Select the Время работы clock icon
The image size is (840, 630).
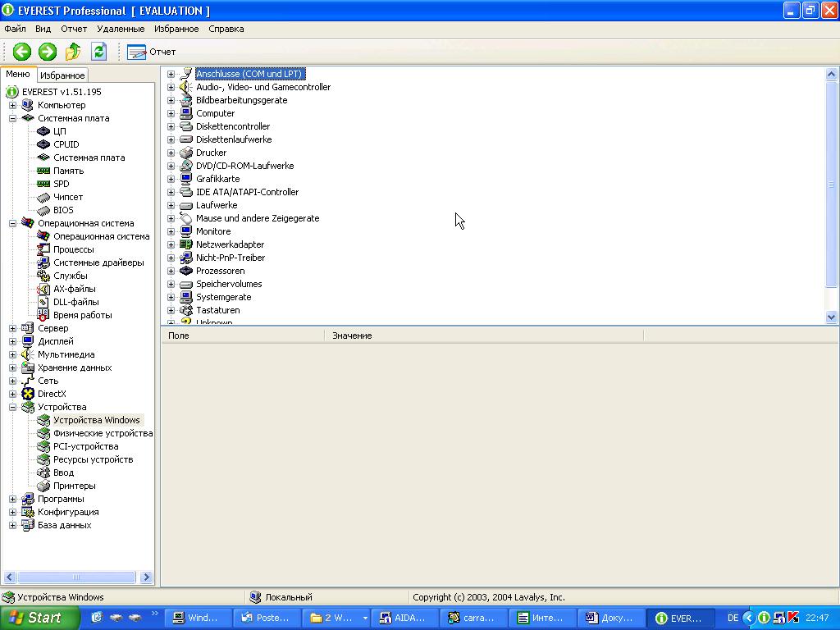tap(43, 315)
